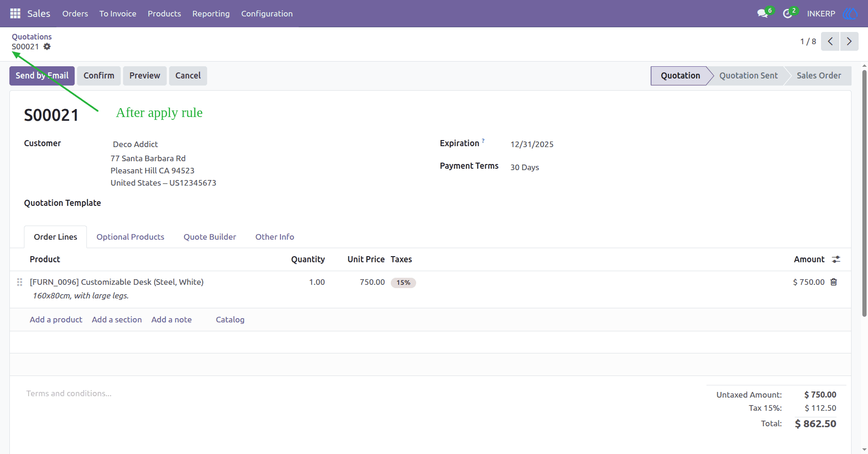868x454 pixels.
Task: Show the Expiration help tooltip icon
Action: pyautogui.click(x=483, y=141)
